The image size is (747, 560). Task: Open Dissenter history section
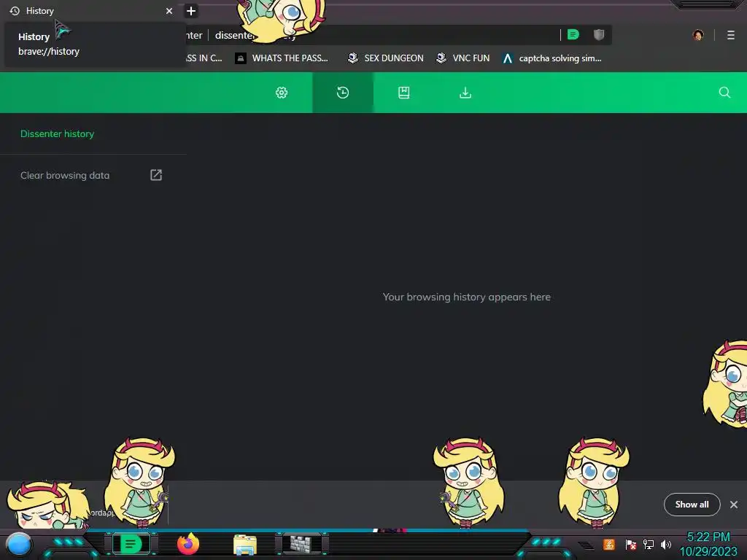(x=57, y=134)
